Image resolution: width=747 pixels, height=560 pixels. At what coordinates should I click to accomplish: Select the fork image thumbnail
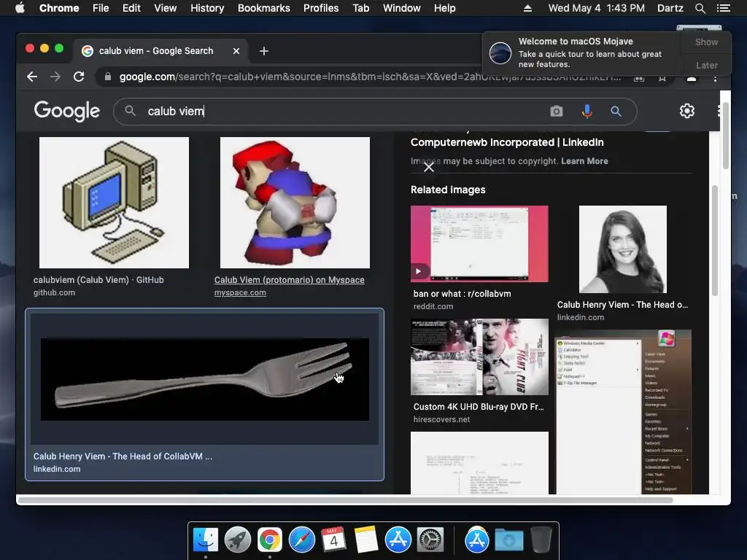tap(205, 379)
